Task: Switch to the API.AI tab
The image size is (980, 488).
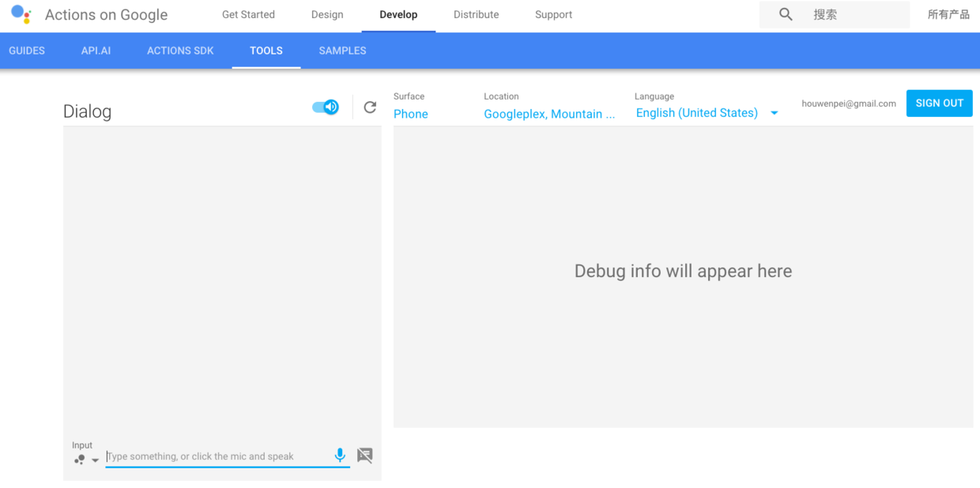Action: coord(96,51)
